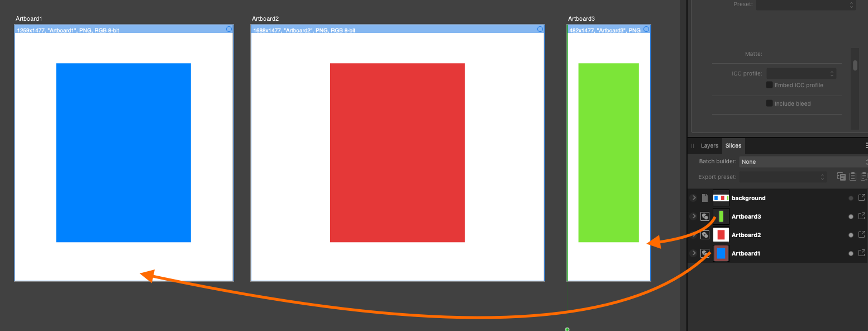Toggle export dot for the Artboard1 slice
The height and width of the screenshot is (331, 868).
[851, 253]
